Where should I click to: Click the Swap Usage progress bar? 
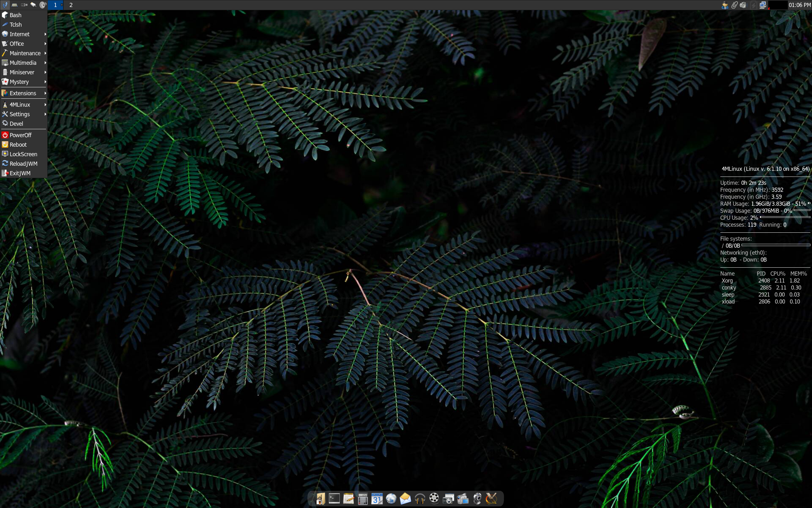[802, 210]
